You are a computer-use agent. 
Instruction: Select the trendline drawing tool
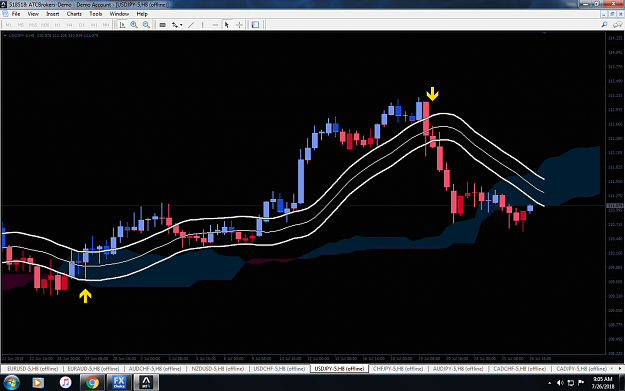(191, 25)
